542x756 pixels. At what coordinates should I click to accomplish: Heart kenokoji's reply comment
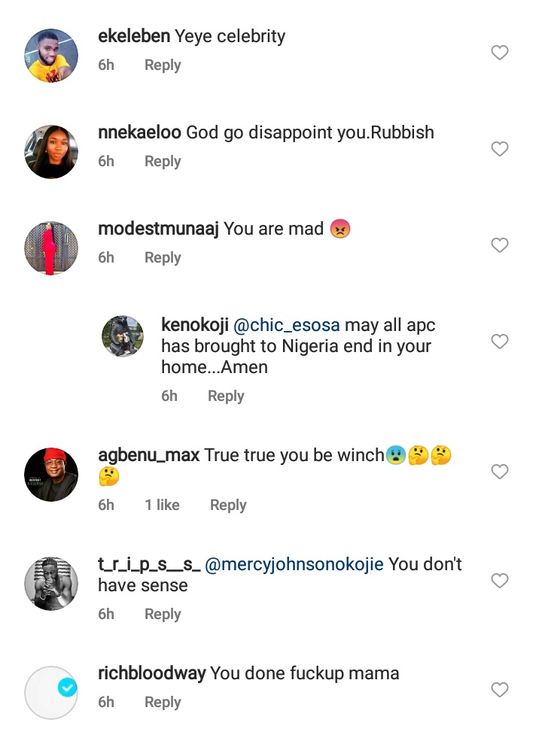499,342
